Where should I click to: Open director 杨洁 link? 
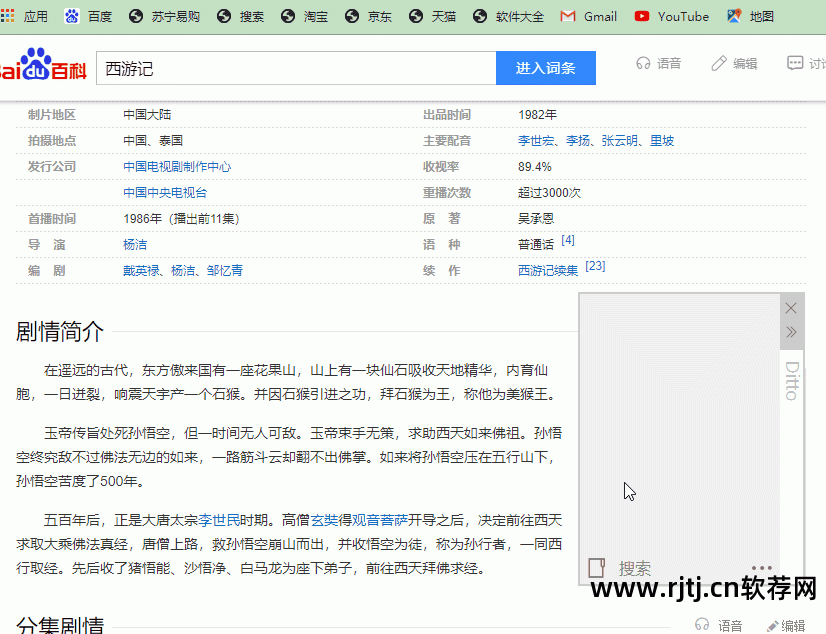coord(135,245)
